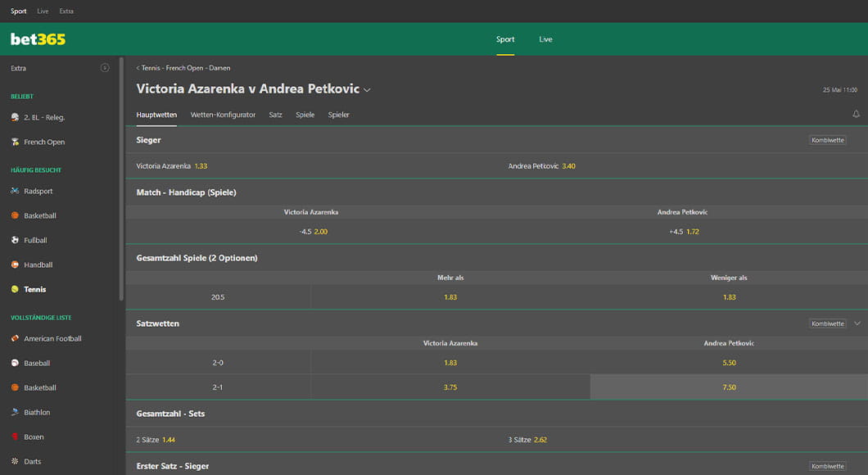Screen dimensions: 868x475
Task: Click the Fußball ball icon
Action: [x=15, y=240]
